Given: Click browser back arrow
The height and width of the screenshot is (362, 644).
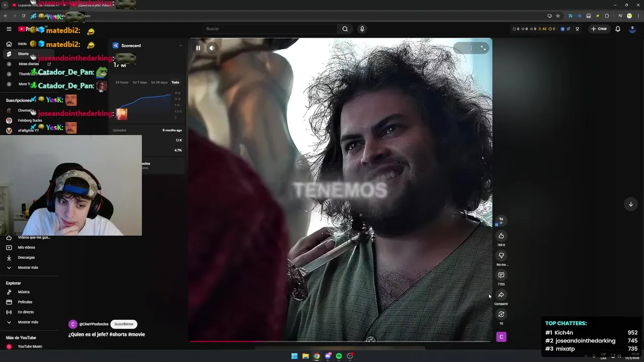Looking at the screenshot, I should point(5,16).
